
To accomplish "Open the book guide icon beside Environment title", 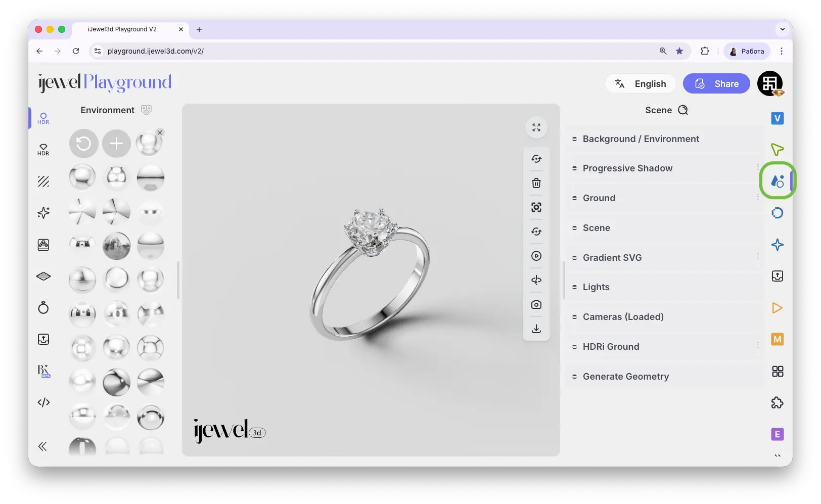I will pos(146,110).
